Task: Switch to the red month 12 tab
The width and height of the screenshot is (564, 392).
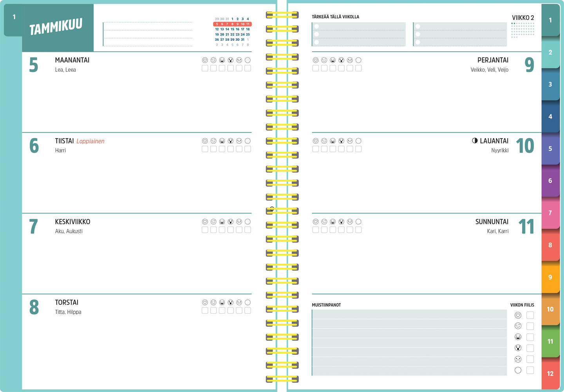Action: point(550,374)
